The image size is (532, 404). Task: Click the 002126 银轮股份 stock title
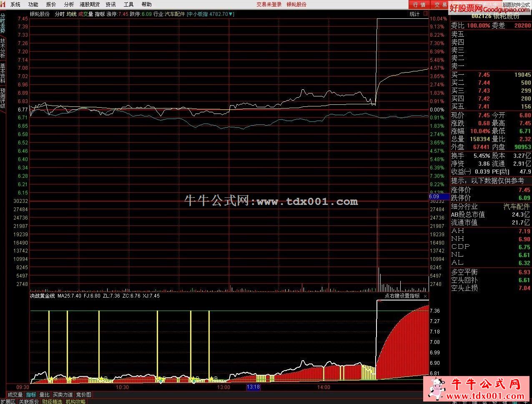coord(495,16)
